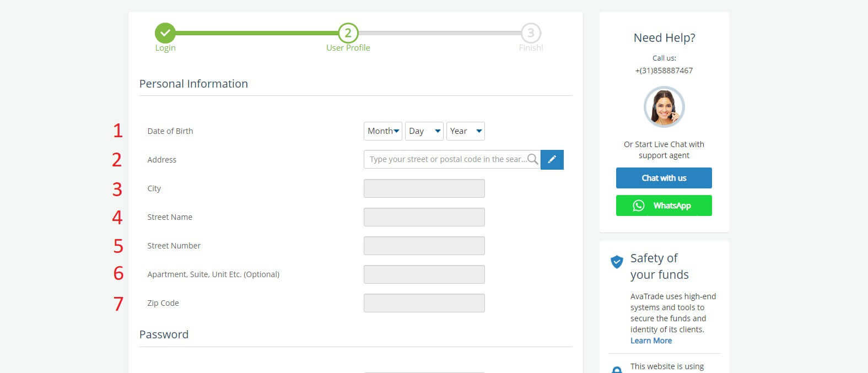The height and width of the screenshot is (373, 868).
Task: Focus the address search input field
Action: [x=445, y=159]
